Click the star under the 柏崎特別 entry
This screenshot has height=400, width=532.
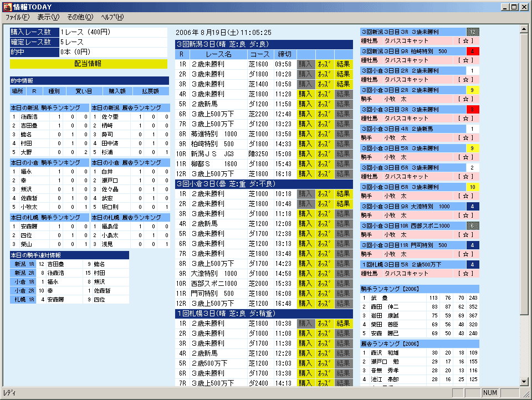[x=465, y=60]
